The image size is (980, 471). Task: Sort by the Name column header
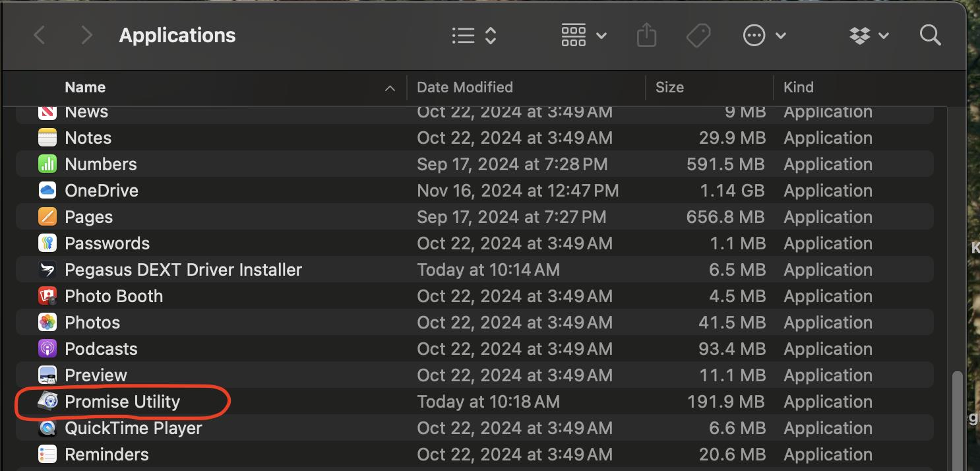86,87
